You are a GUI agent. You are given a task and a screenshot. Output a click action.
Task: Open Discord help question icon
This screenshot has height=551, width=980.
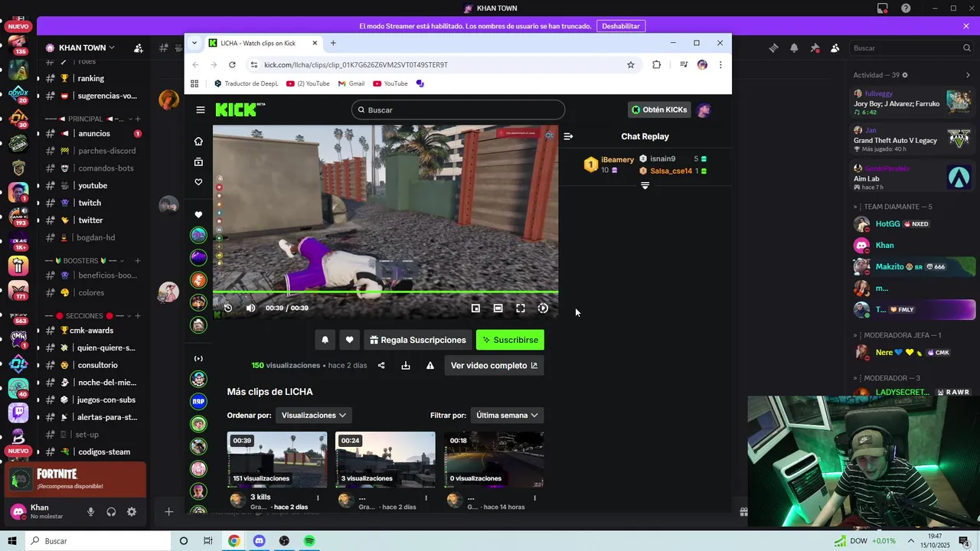906,8
